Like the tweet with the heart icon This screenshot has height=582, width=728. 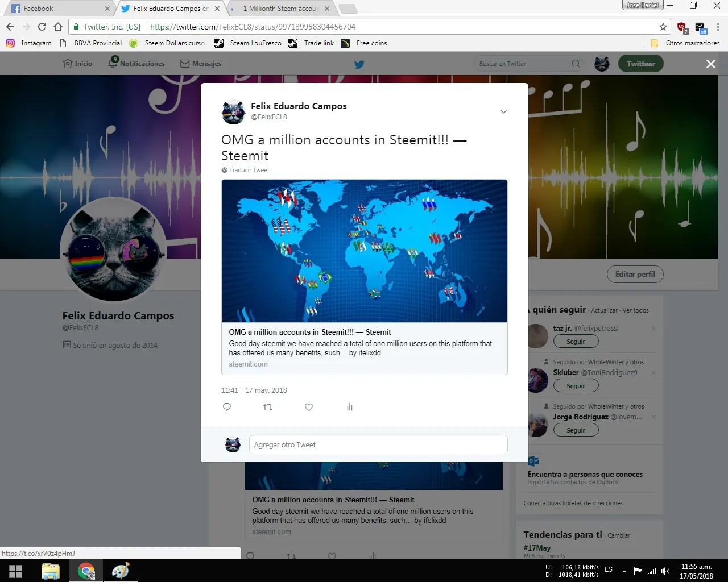(309, 407)
